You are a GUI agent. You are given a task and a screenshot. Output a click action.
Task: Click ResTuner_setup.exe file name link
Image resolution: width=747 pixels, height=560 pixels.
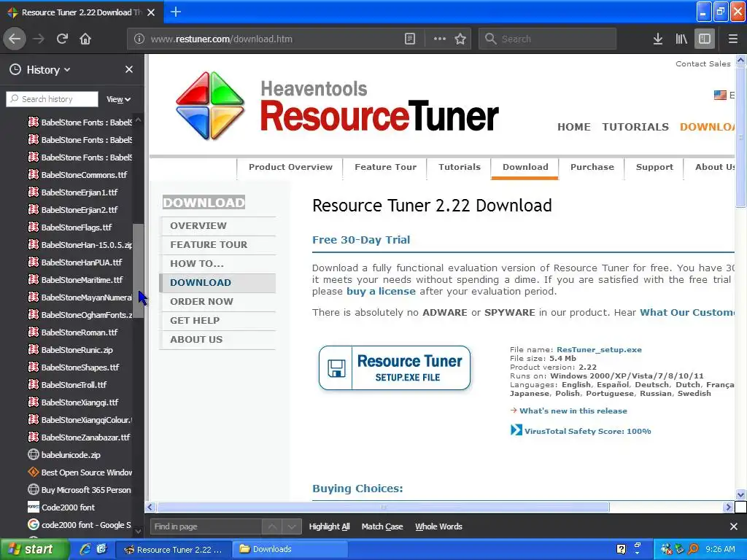point(599,349)
